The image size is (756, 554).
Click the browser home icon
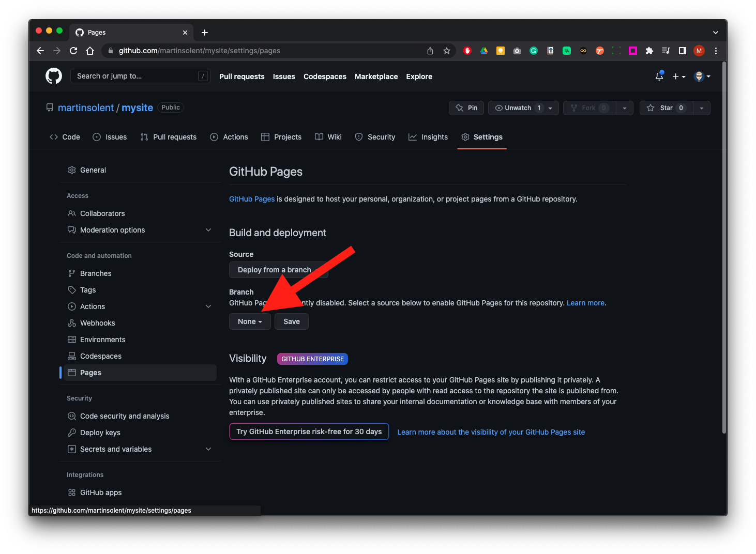(90, 51)
